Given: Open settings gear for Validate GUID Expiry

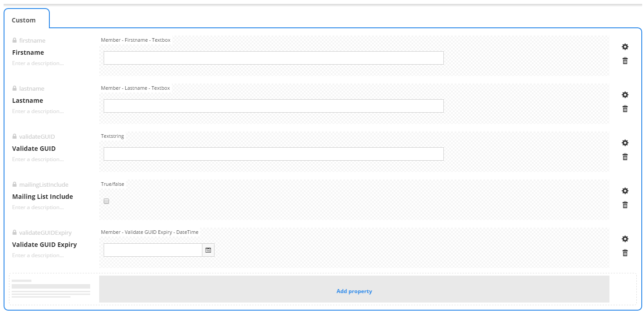Looking at the screenshot, I should [625, 239].
